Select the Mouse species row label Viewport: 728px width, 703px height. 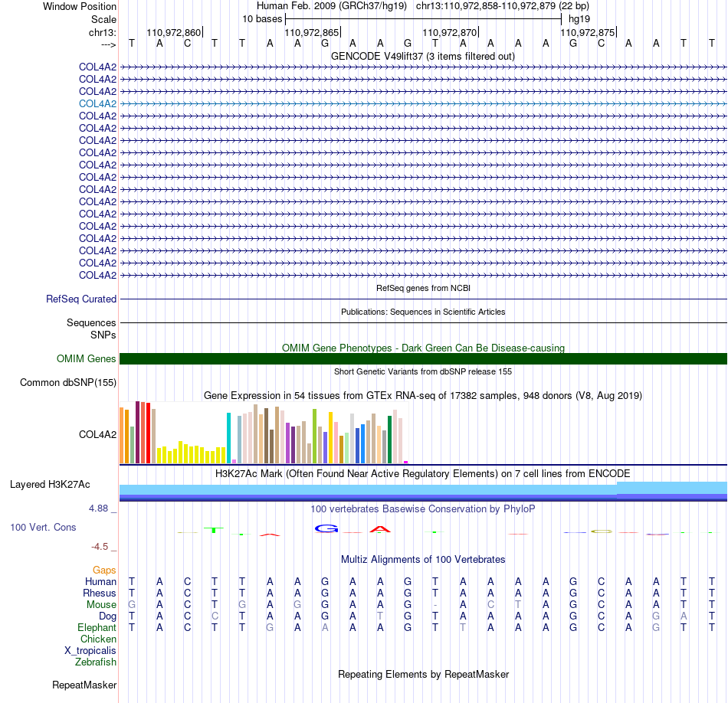[x=101, y=605]
